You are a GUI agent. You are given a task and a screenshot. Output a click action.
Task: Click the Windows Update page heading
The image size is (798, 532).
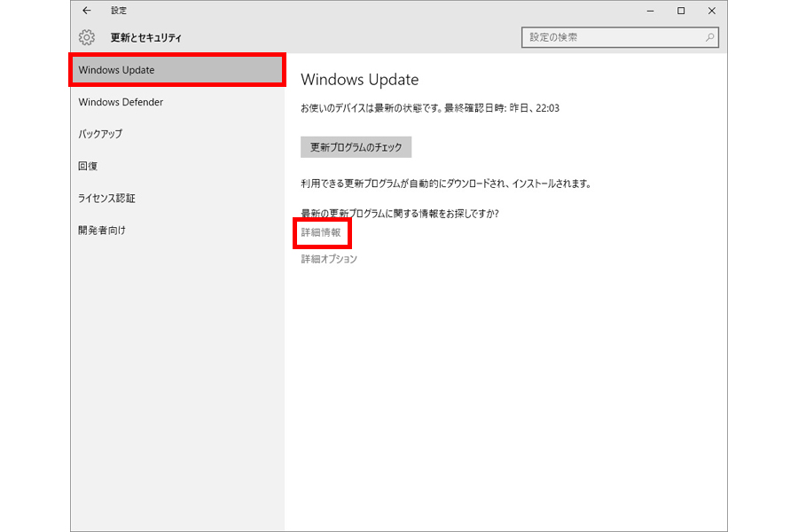tap(359, 80)
